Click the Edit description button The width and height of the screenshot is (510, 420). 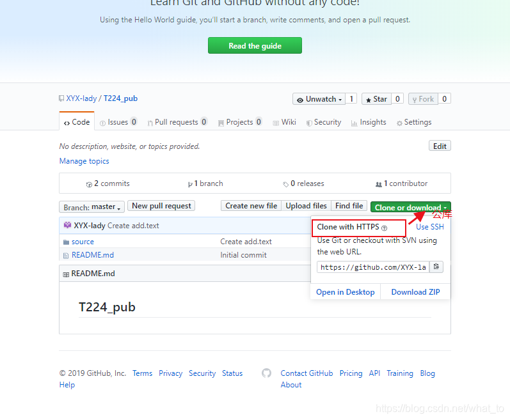pos(440,146)
